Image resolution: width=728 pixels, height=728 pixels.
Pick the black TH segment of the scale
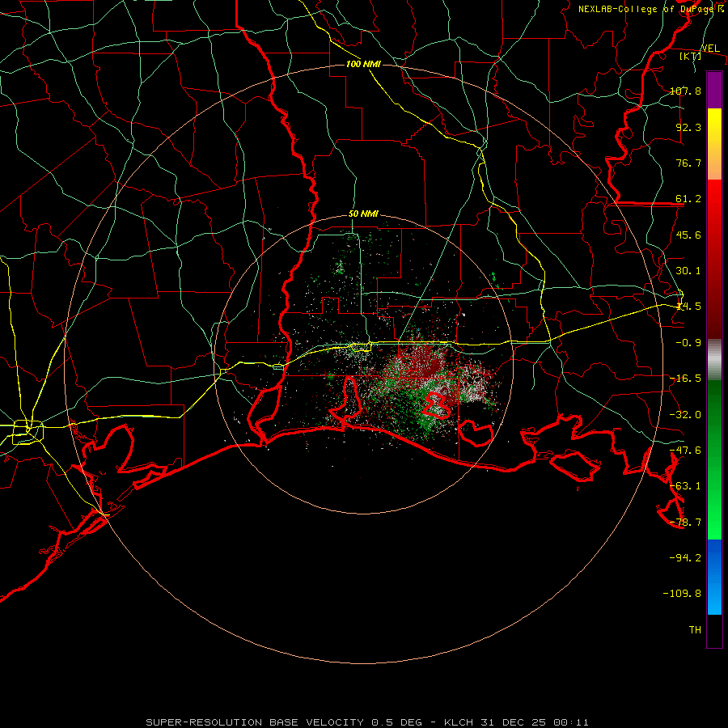pos(714,631)
